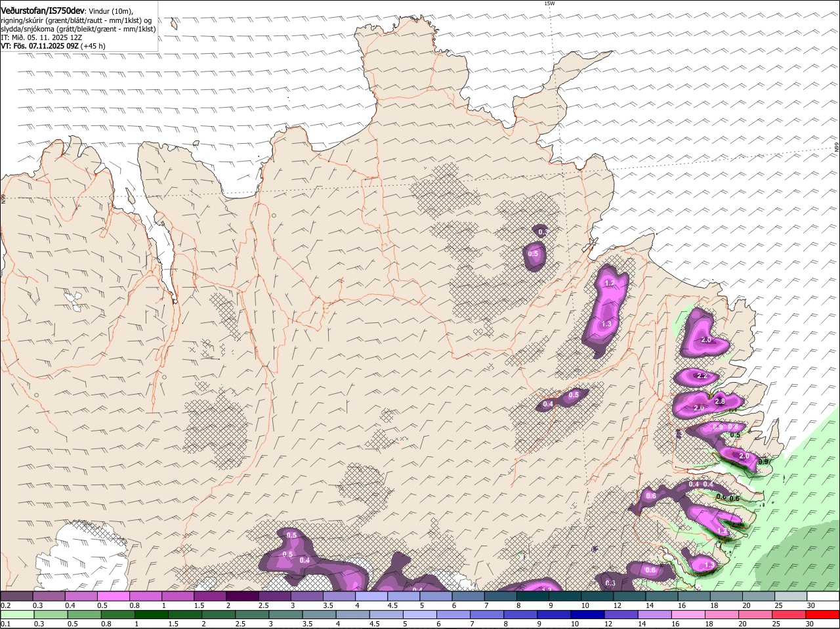Select the light pink swatch between 16 and 18

pyautogui.click(x=689, y=615)
